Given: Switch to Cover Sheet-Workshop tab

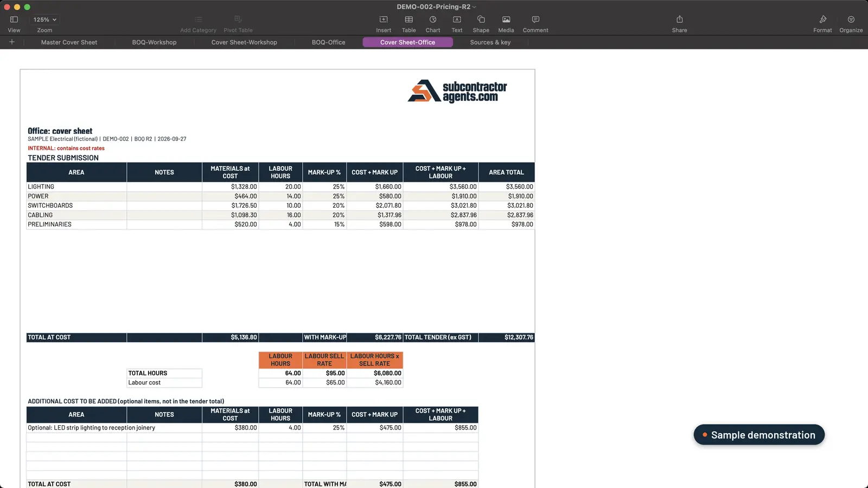Looking at the screenshot, I should [x=244, y=42].
